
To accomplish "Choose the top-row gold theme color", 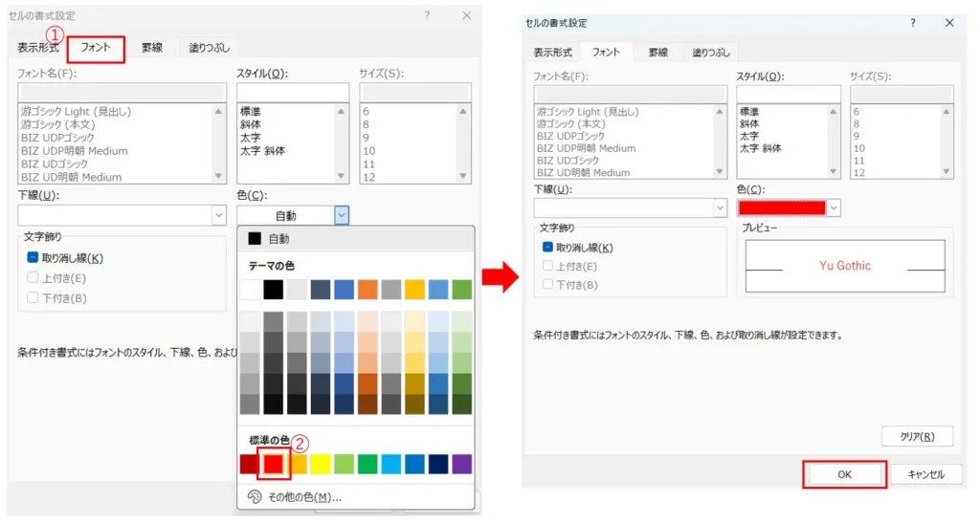I will [x=414, y=290].
